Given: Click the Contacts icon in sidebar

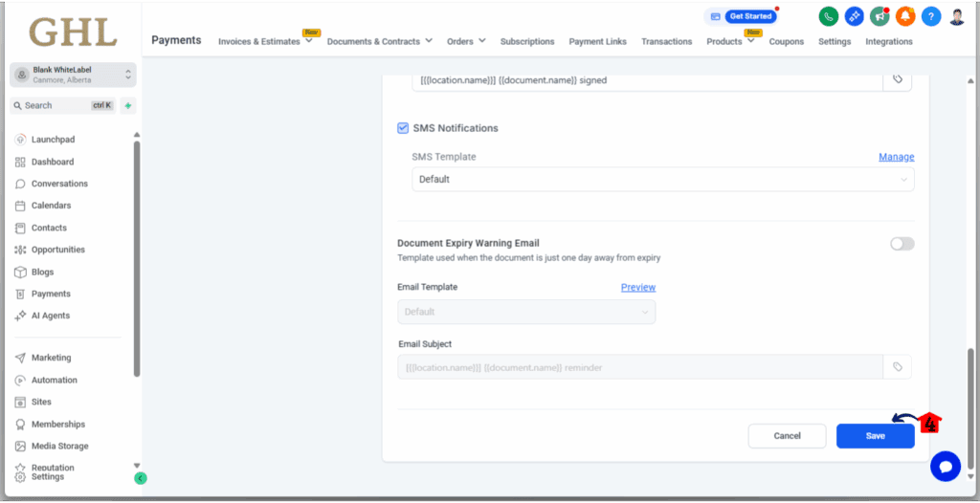Looking at the screenshot, I should coord(20,228).
